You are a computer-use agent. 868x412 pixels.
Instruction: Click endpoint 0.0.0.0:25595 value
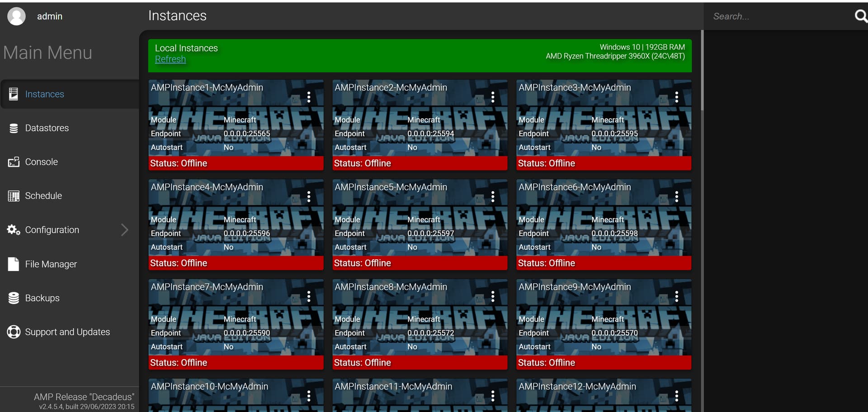[615, 134]
